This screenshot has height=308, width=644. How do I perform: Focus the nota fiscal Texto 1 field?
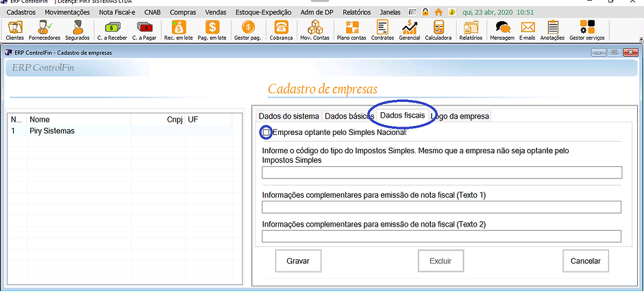pyautogui.click(x=441, y=207)
